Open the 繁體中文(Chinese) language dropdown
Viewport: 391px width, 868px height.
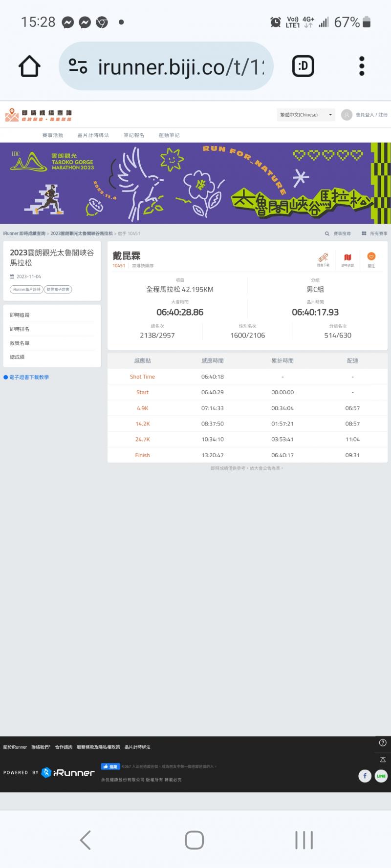[x=306, y=115]
